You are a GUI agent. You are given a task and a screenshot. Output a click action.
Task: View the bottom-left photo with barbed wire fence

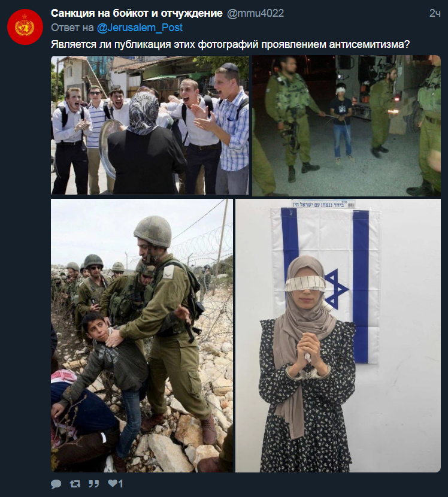142,336
